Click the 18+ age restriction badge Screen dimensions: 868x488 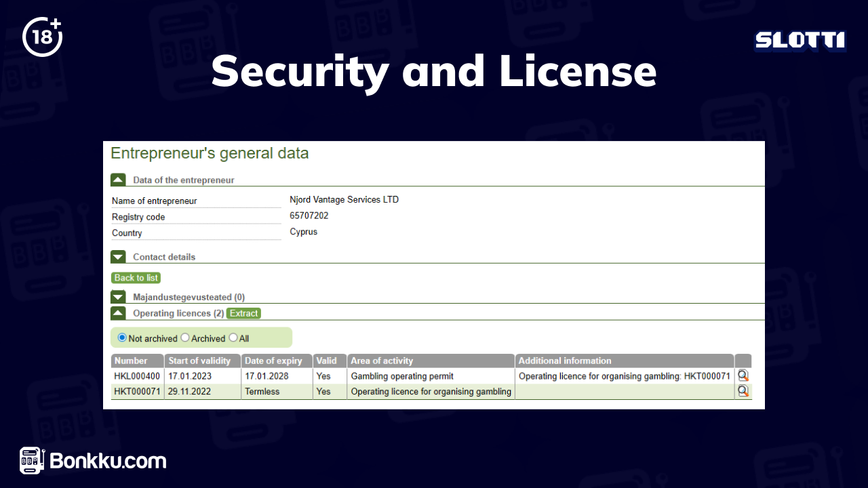43,37
